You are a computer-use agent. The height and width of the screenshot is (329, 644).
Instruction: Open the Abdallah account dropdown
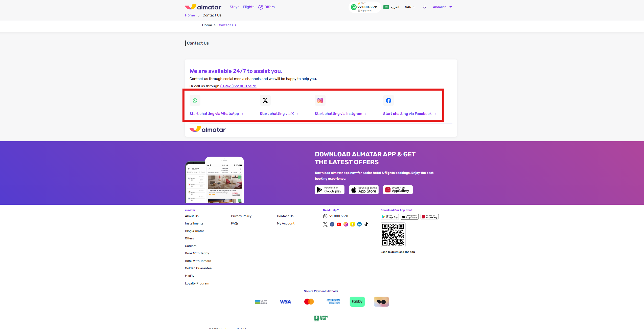coord(442,7)
